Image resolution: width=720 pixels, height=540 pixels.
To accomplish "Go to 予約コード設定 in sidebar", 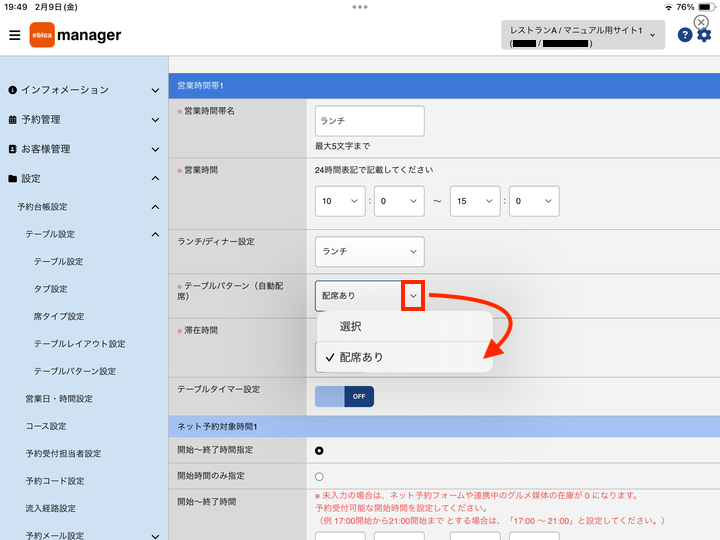I will tap(55, 481).
